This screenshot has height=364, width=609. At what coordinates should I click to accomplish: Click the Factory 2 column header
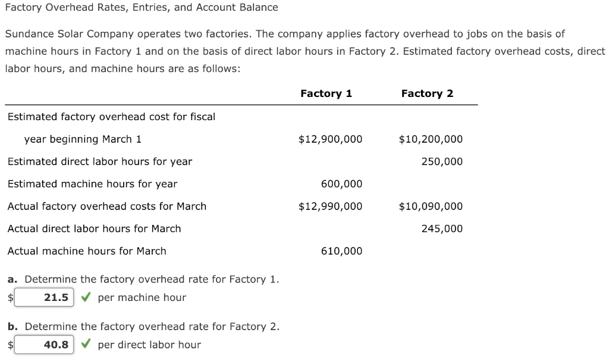click(427, 93)
